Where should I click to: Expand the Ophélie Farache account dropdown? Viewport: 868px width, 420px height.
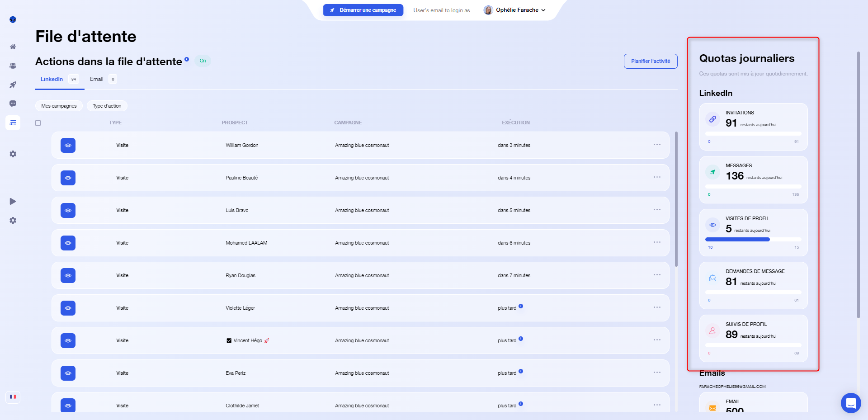pos(543,10)
